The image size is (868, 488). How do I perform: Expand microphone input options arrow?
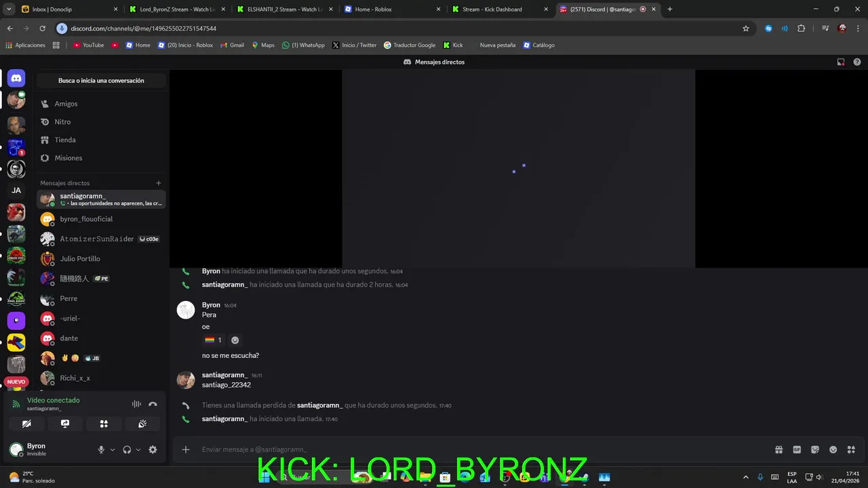[113, 449]
